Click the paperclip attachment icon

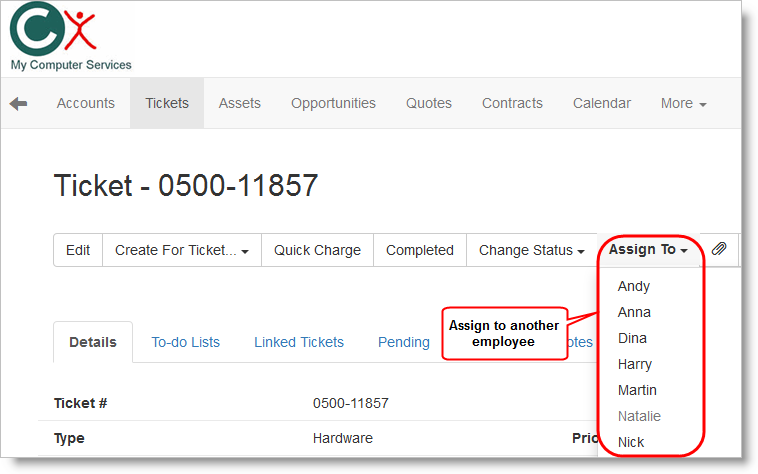(x=719, y=250)
